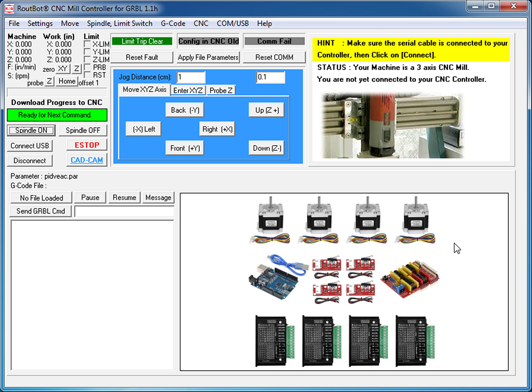Click the zero Z button
Image resolution: width=532 pixels, height=392 pixels.
pyautogui.click(x=76, y=69)
